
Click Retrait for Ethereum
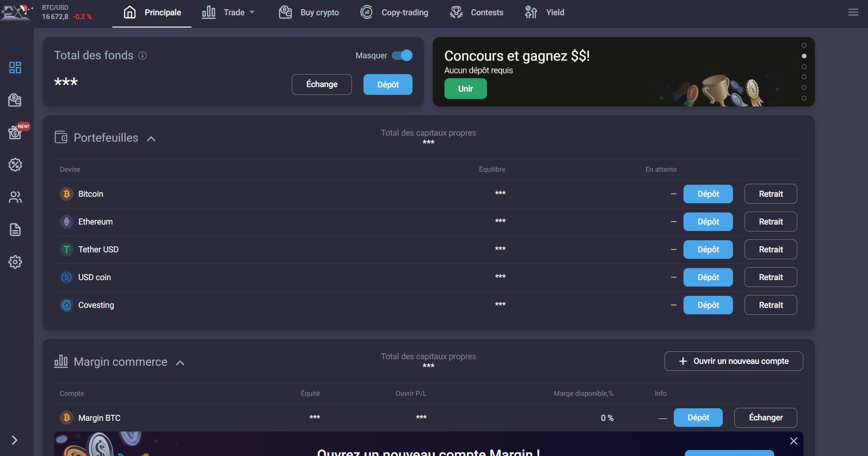[x=771, y=222]
